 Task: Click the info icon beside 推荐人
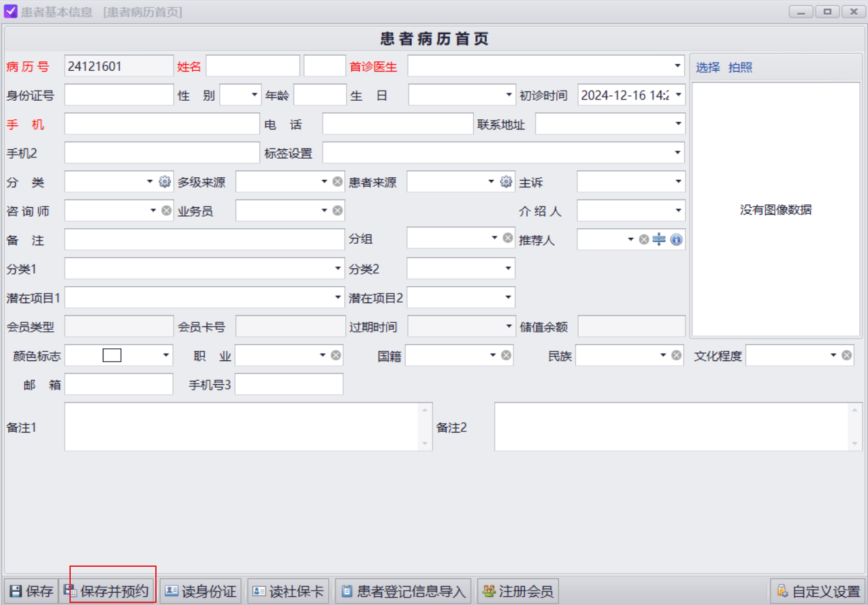click(676, 240)
